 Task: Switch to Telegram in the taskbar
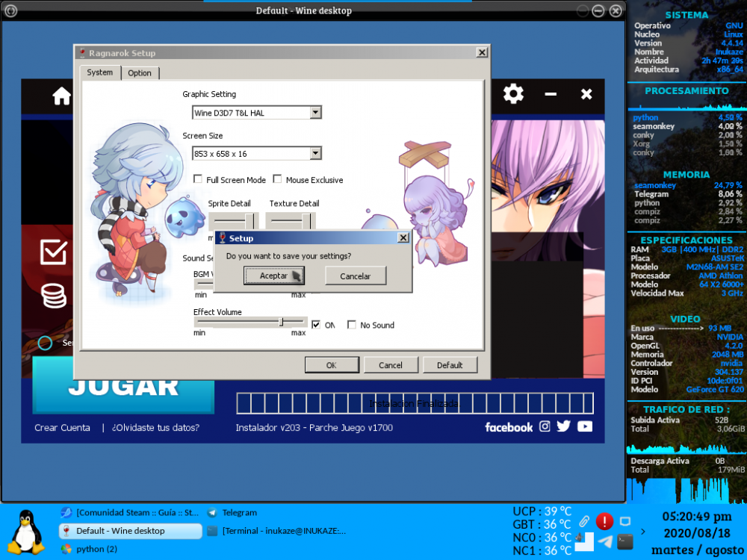click(x=239, y=513)
